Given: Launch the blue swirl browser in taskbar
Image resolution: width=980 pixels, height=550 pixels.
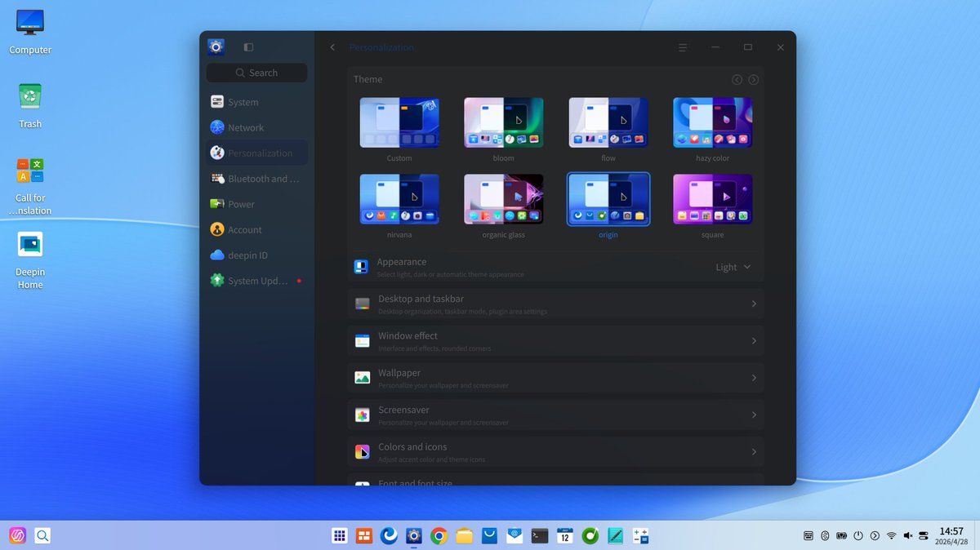Looking at the screenshot, I should (390, 536).
